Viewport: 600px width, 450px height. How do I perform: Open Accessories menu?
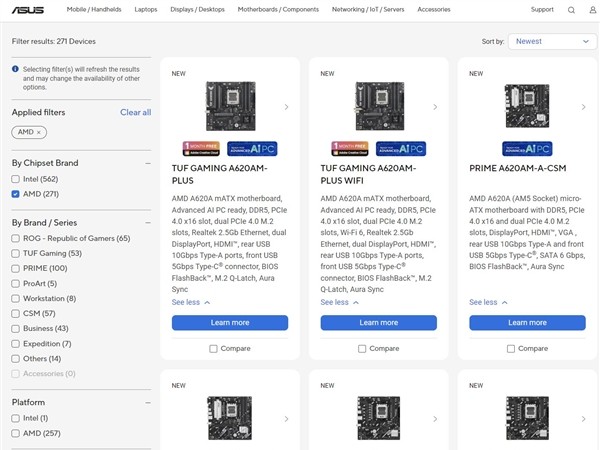coord(434,10)
